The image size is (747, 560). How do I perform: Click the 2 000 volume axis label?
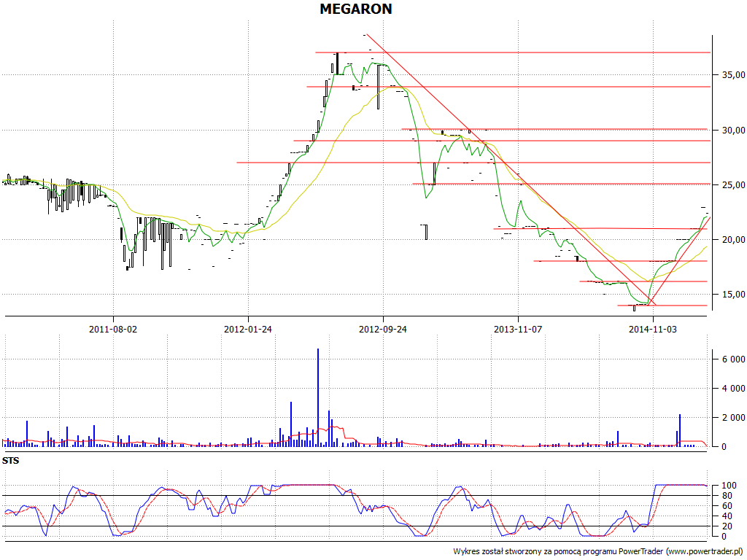(734, 418)
